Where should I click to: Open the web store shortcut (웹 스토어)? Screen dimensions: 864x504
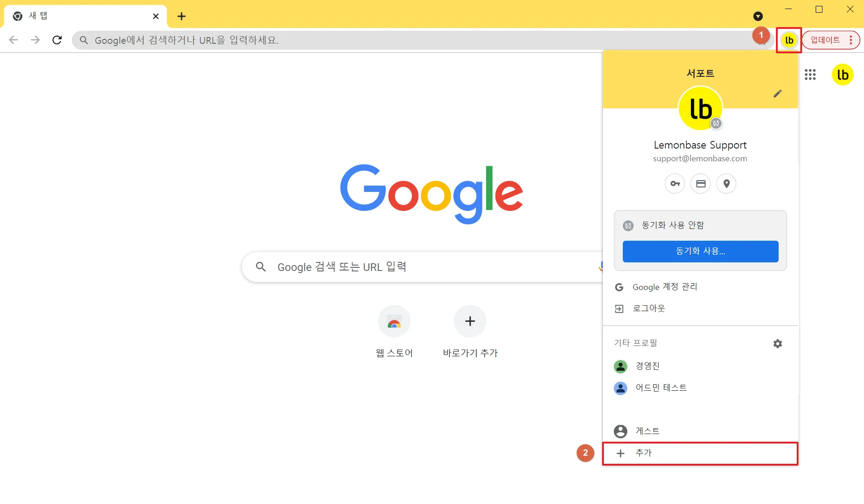394,332
